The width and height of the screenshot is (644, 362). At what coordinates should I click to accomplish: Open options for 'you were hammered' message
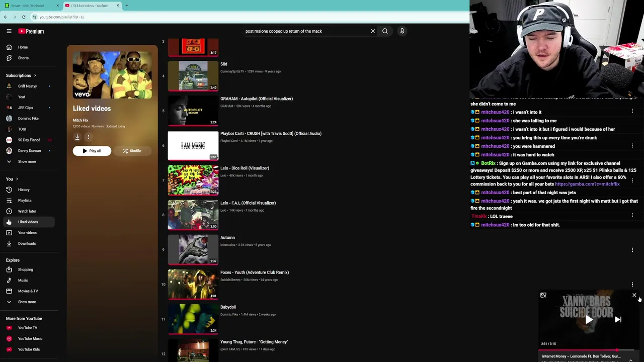tap(632, 146)
